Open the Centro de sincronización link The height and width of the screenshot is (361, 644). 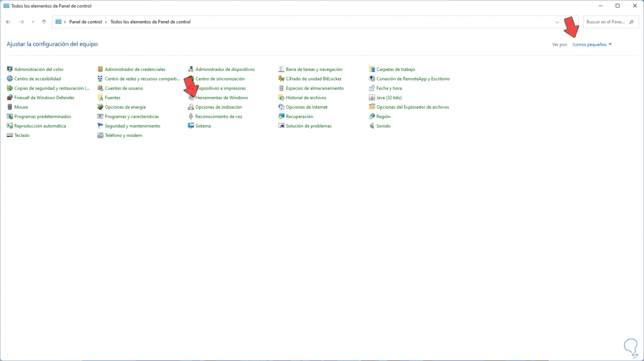(220, 79)
